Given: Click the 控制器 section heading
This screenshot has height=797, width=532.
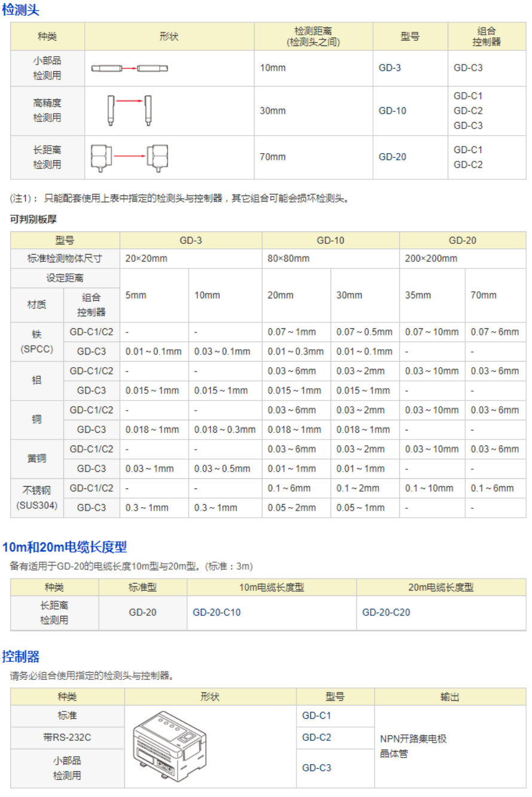Looking at the screenshot, I should [x=21, y=656].
